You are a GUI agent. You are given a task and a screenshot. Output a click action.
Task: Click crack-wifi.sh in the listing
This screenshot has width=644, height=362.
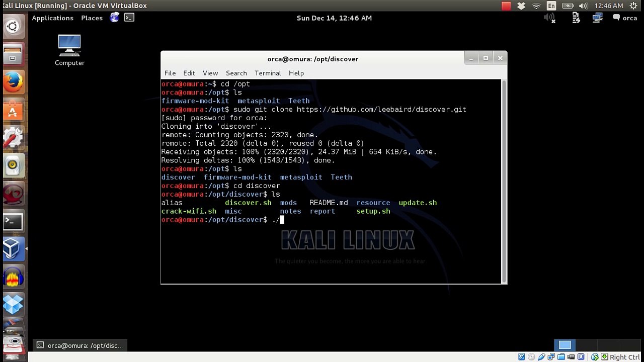(x=189, y=211)
